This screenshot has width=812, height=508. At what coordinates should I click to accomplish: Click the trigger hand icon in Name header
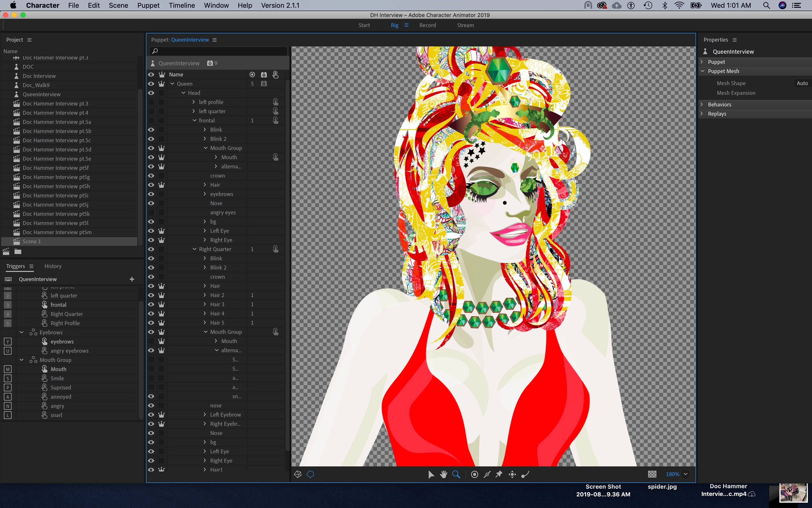point(275,75)
